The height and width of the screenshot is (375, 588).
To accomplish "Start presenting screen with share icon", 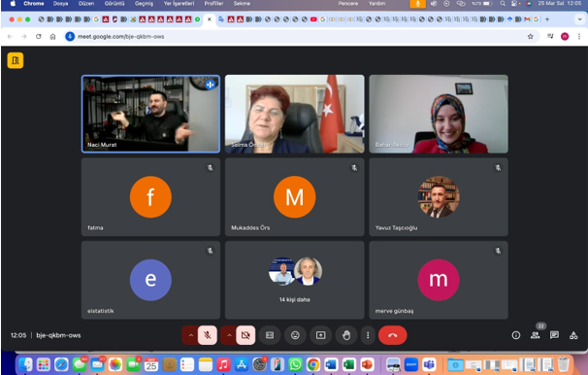I will [x=320, y=335].
